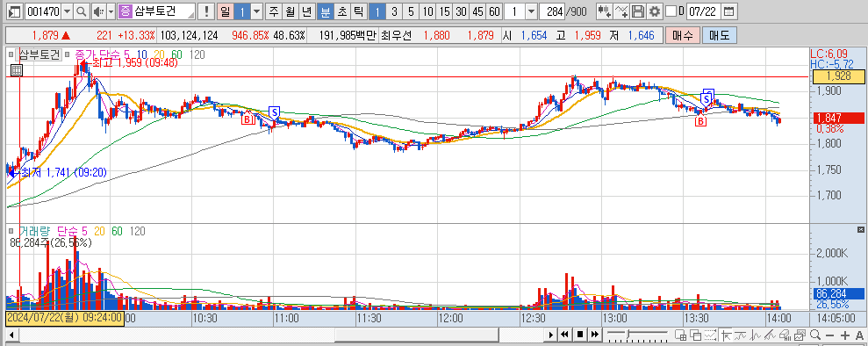Screen dimensions: 868x346
Task: Select the 분 (minute) chart type
Action: pos(326,11)
